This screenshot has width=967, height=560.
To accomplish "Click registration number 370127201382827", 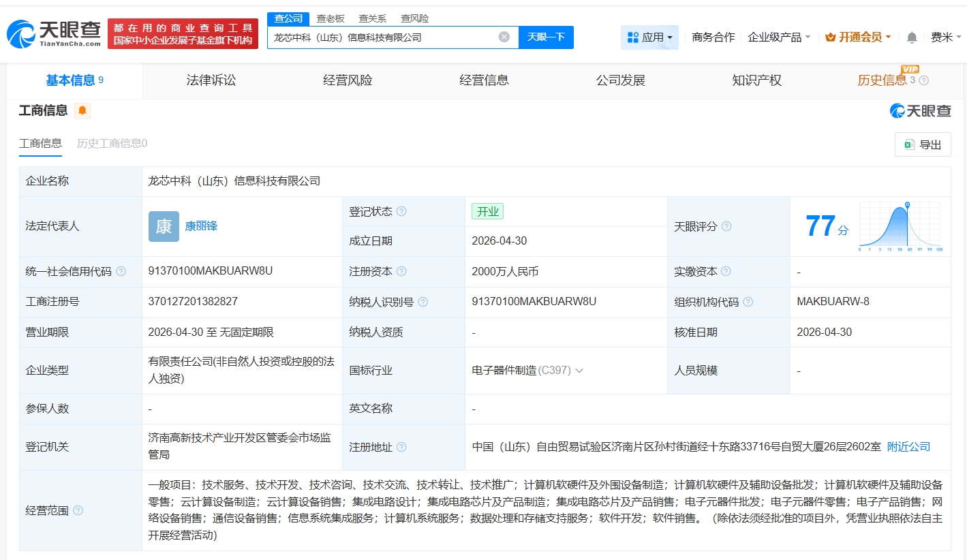I will coord(193,302).
